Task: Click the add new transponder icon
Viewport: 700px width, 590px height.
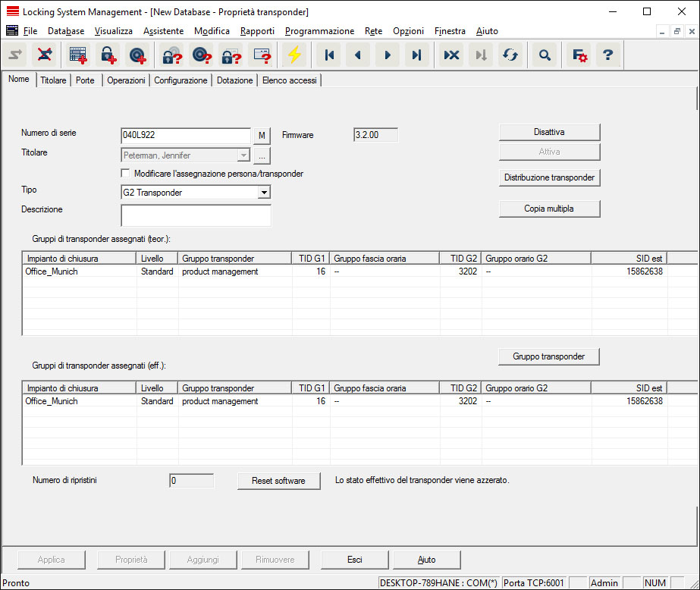Action: 138,55
